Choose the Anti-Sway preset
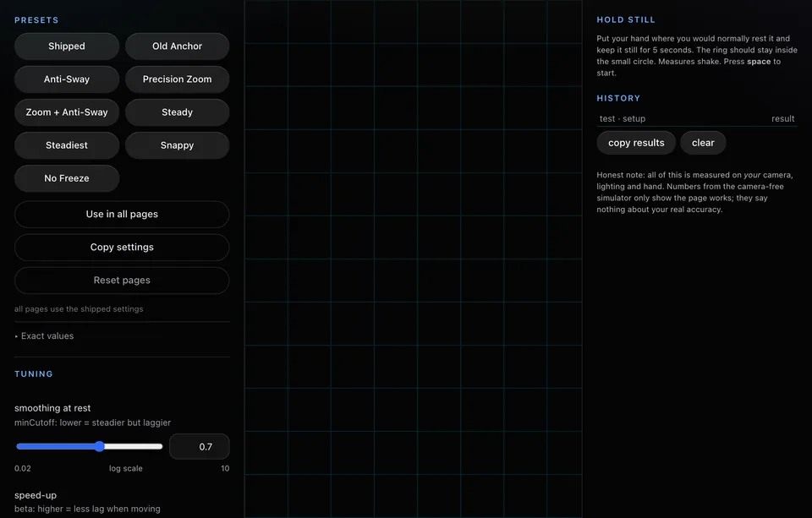Image resolution: width=812 pixels, height=518 pixels. (x=67, y=79)
